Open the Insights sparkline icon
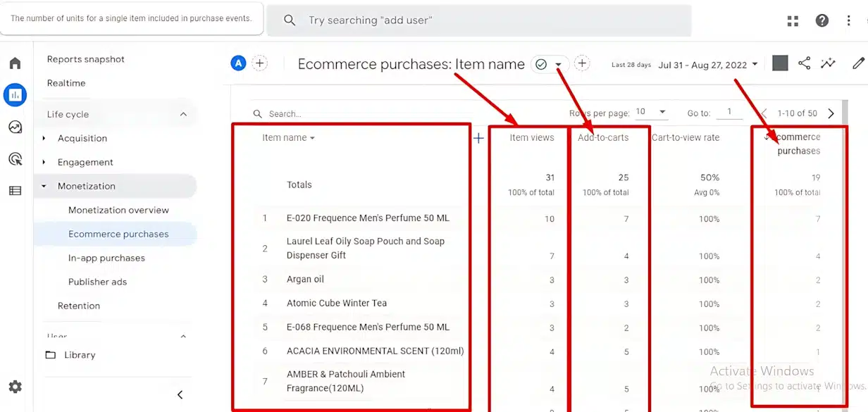The width and height of the screenshot is (868, 412). click(828, 63)
